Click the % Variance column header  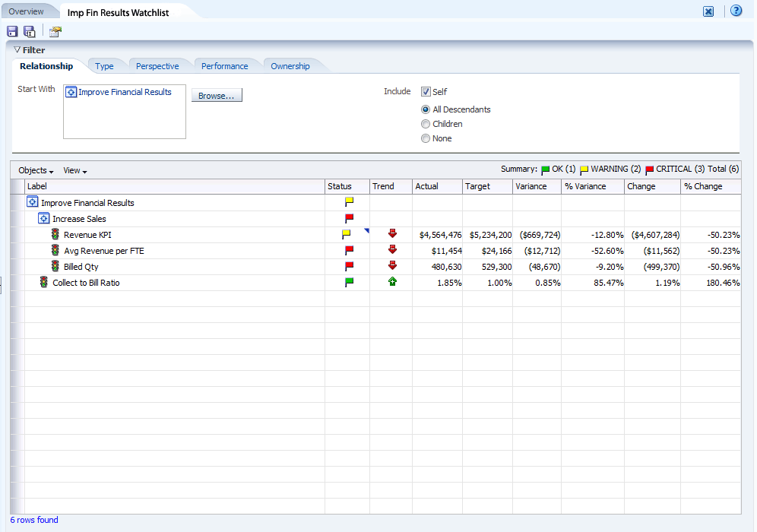click(584, 186)
